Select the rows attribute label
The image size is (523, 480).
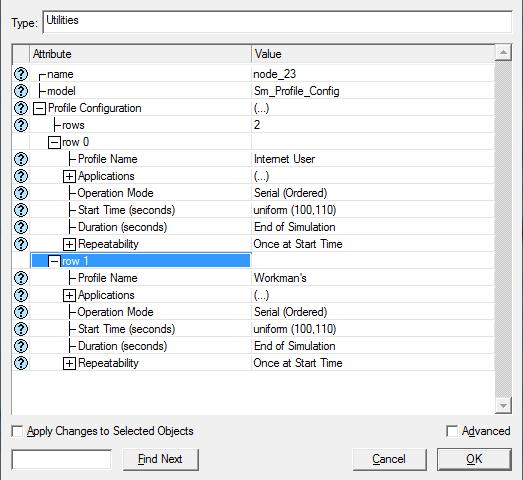click(73, 125)
